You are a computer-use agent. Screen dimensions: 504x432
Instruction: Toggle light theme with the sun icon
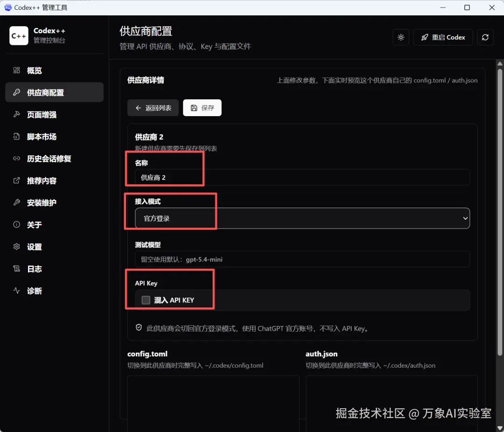click(x=401, y=37)
